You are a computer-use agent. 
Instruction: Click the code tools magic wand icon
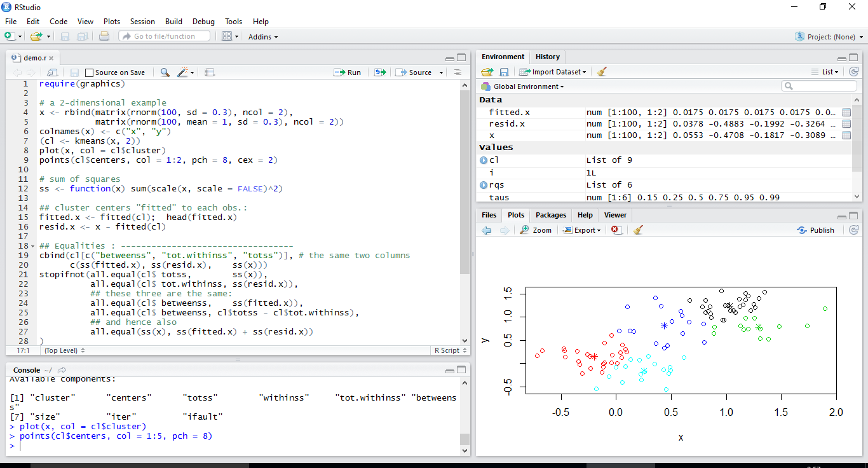point(182,72)
